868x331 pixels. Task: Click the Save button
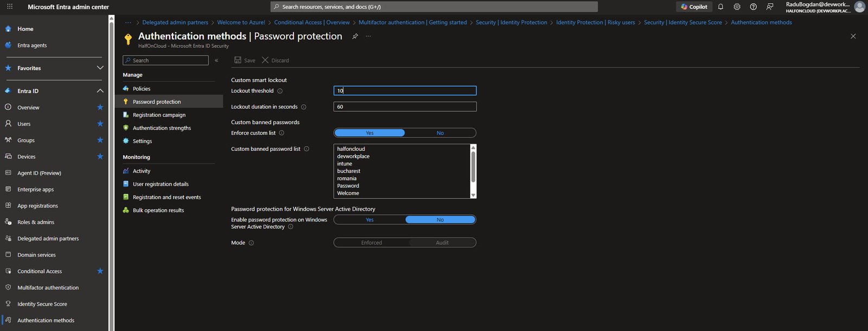coord(245,60)
